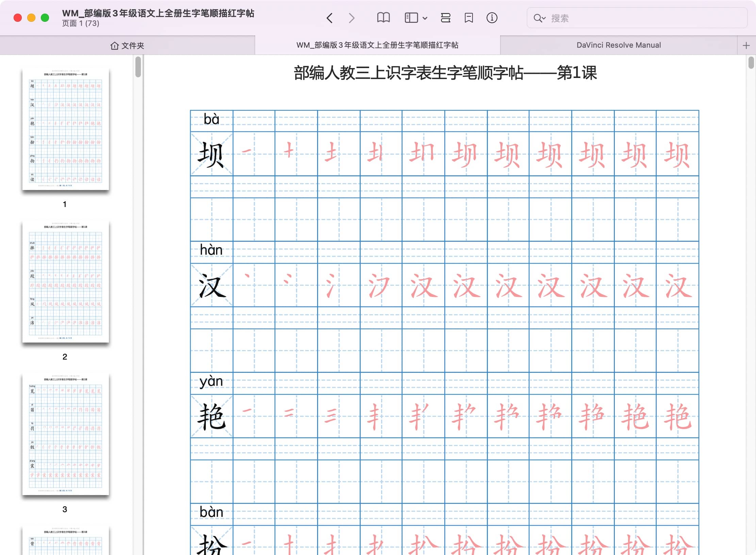Screen dimensions: 756x555
Task: Click the main document scrollbar
Action: pos(751,63)
